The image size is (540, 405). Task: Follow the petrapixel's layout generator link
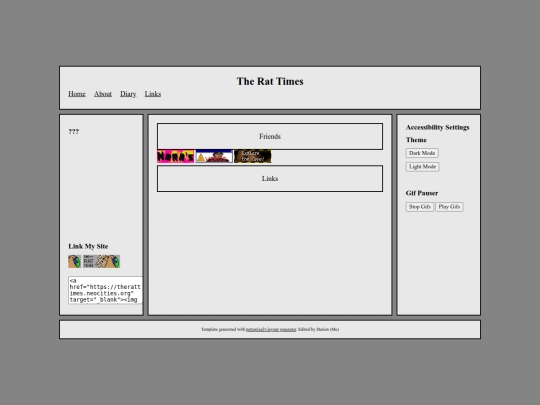click(271, 329)
